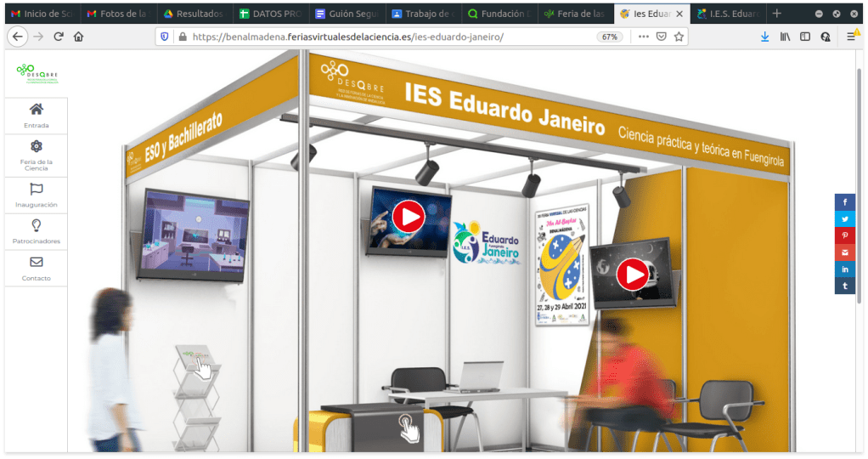Share the page on LinkedIn
The image size is (868, 459).
coord(845,269)
